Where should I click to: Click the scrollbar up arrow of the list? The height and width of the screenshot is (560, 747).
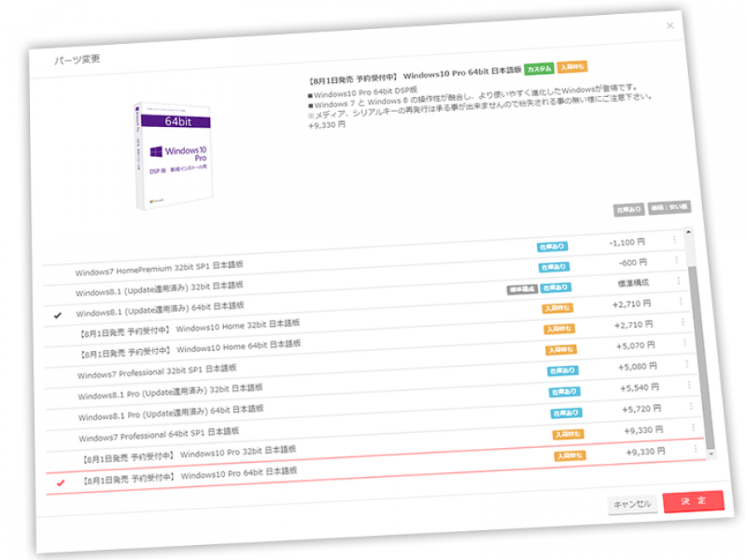688,232
